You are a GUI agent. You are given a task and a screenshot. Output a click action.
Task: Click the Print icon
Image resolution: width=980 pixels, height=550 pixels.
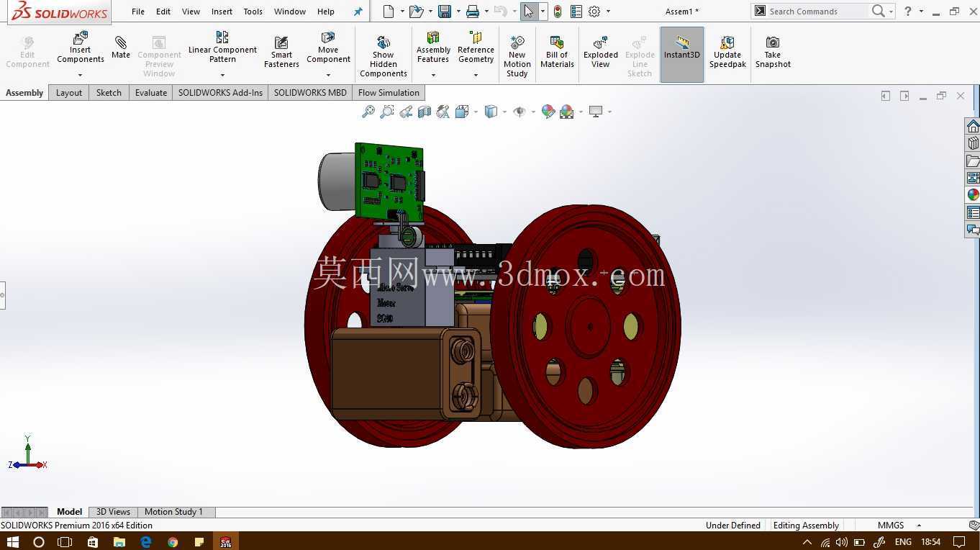(472, 12)
